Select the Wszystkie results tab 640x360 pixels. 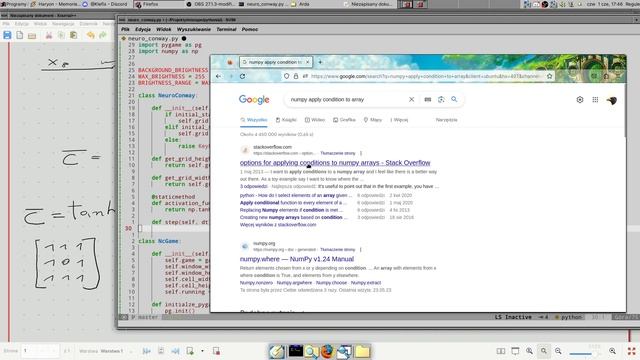click(253, 120)
